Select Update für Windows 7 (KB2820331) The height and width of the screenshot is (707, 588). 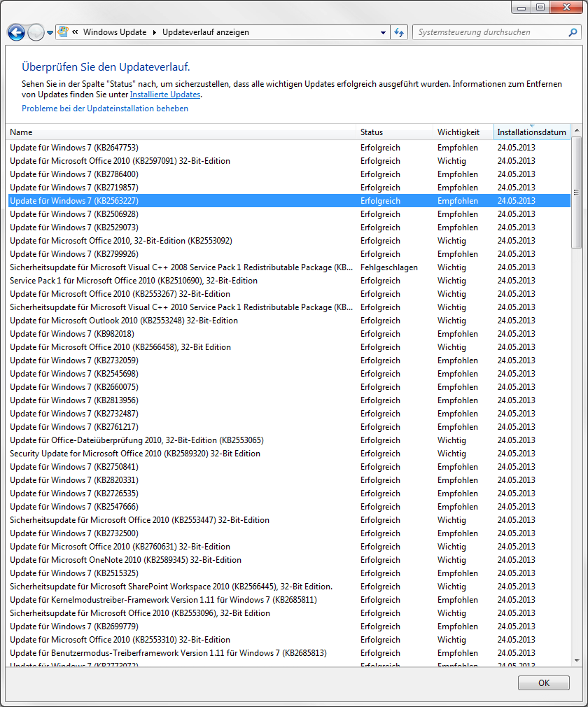[x=290, y=480]
